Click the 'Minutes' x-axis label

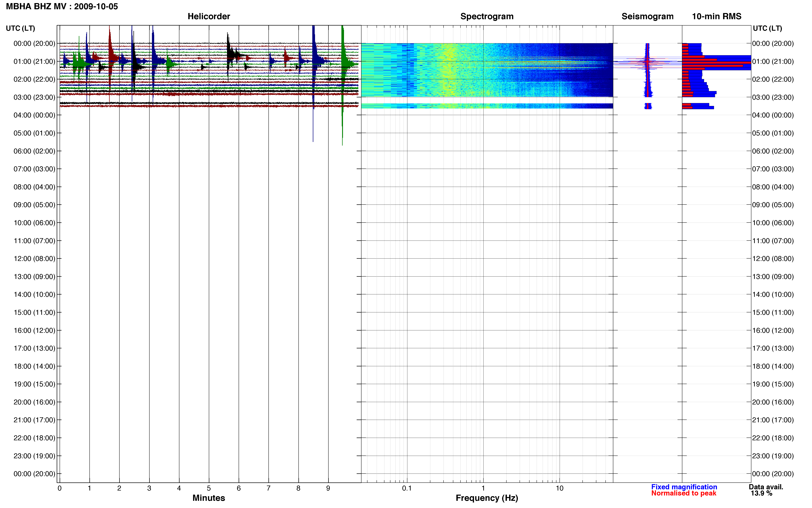pyautogui.click(x=208, y=498)
